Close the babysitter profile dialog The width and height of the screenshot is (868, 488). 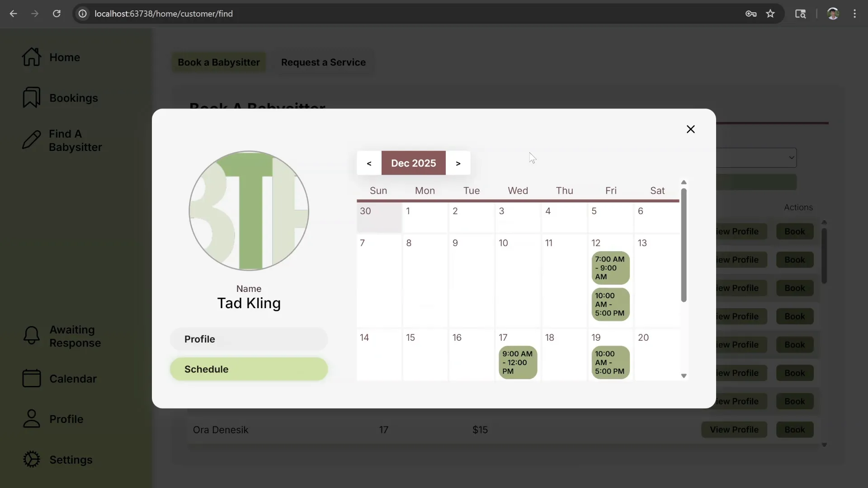click(x=690, y=129)
